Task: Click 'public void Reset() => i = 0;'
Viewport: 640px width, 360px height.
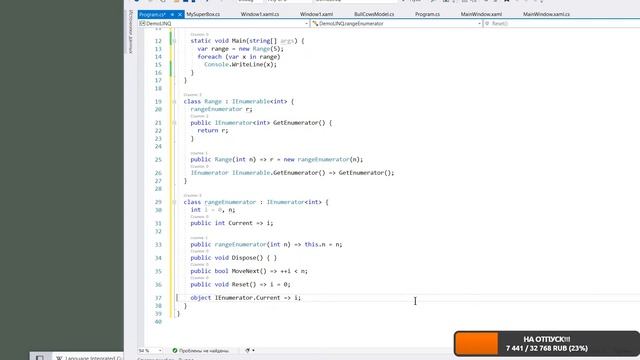Action: [240, 284]
